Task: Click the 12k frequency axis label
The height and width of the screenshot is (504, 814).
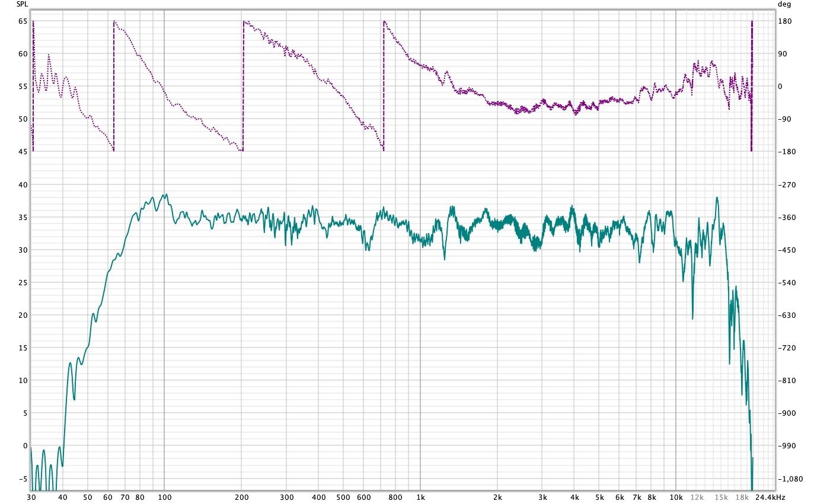Action: [x=697, y=497]
